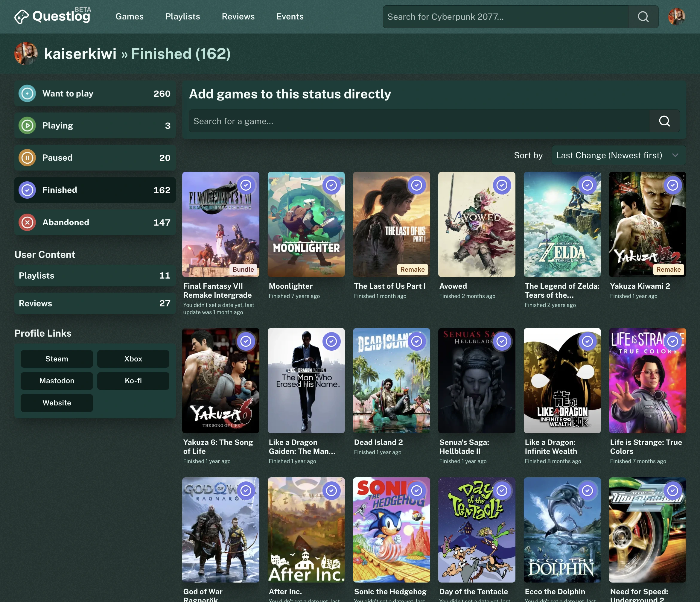Open the Moonlighter cover thumbnail
Viewport: 700px width, 602px height.
click(x=306, y=224)
